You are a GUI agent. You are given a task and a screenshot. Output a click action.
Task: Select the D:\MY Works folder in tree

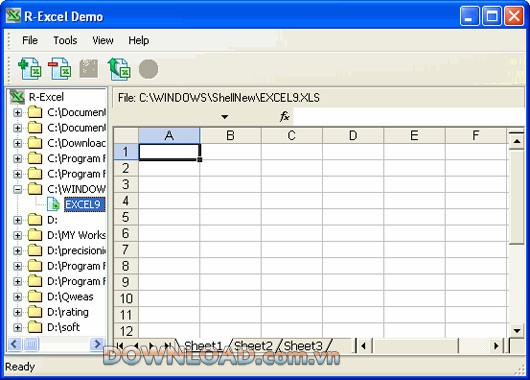pyautogui.click(x=76, y=235)
